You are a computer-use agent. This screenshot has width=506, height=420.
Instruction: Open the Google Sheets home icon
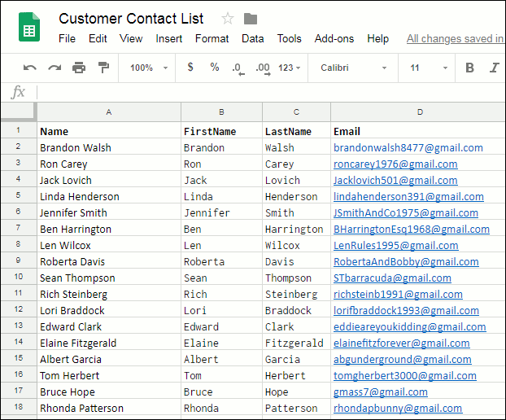pos(30,29)
